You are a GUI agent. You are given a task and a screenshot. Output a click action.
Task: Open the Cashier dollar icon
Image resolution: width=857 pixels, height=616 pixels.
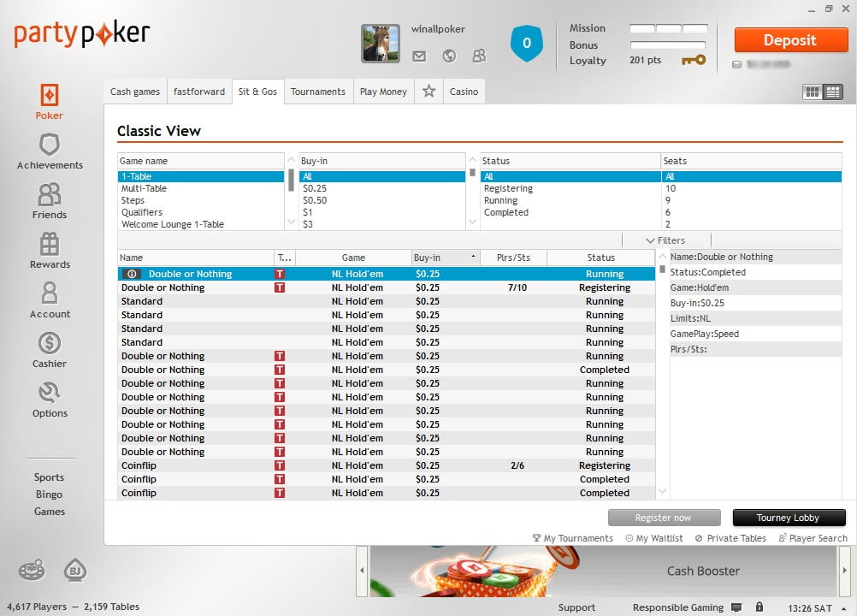50,343
